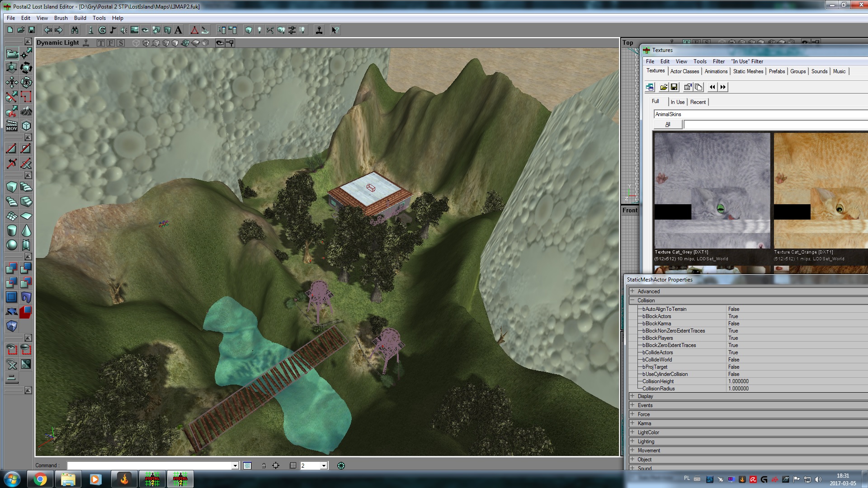Open the Actor Class browser pawn icon
This screenshot has width=868, height=488.
[x=91, y=30]
